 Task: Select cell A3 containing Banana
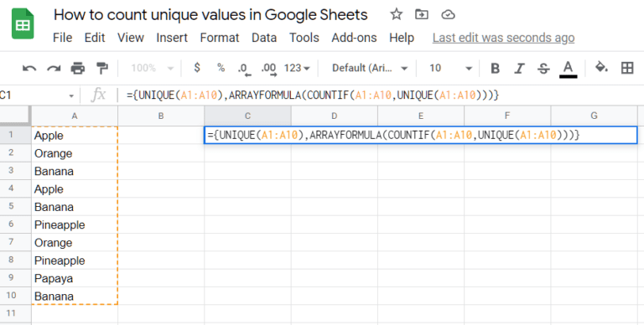click(x=75, y=171)
